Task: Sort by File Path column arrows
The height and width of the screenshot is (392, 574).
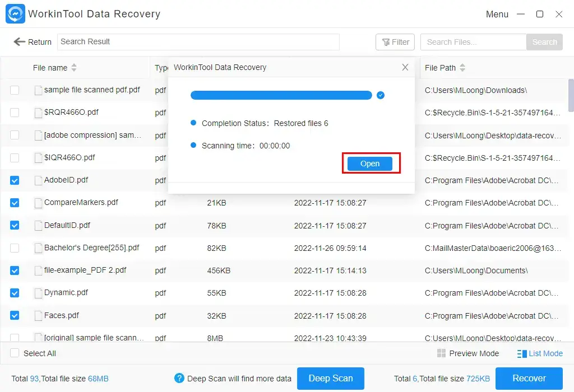Action: 462,68
